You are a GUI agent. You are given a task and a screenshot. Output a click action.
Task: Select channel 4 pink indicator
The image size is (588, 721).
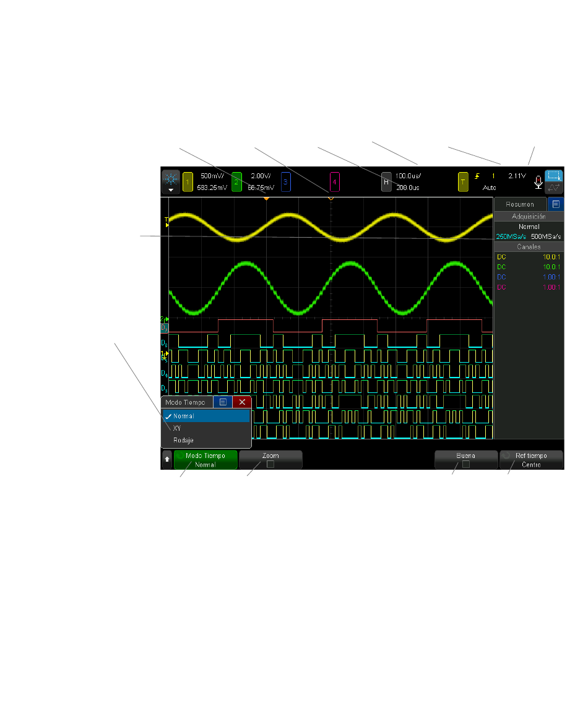click(x=335, y=182)
